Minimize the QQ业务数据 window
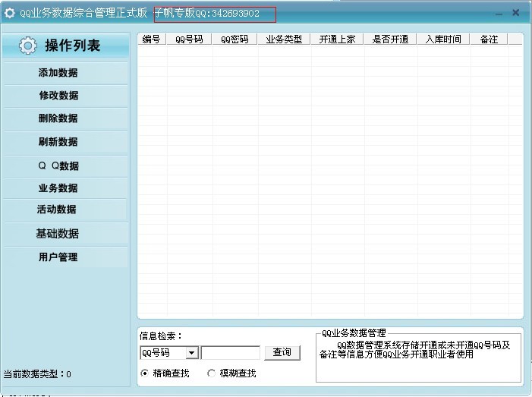 pyautogui.click(x=499, y=14)
